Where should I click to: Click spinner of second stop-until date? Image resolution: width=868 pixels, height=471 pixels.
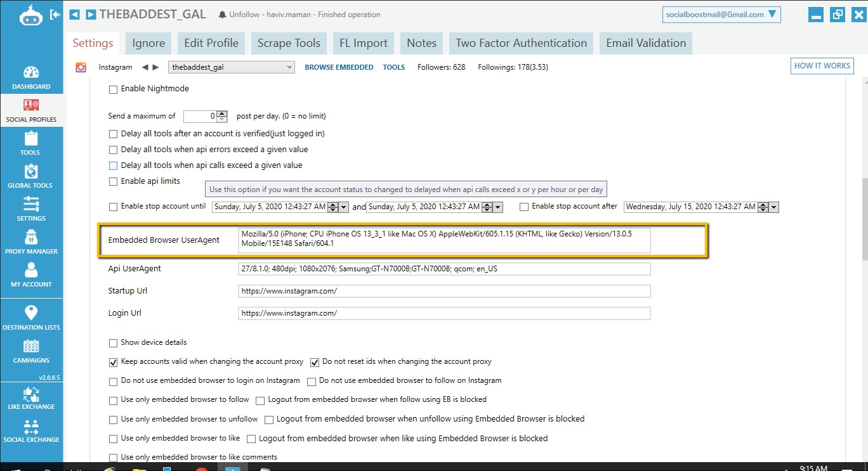[487, 207]
